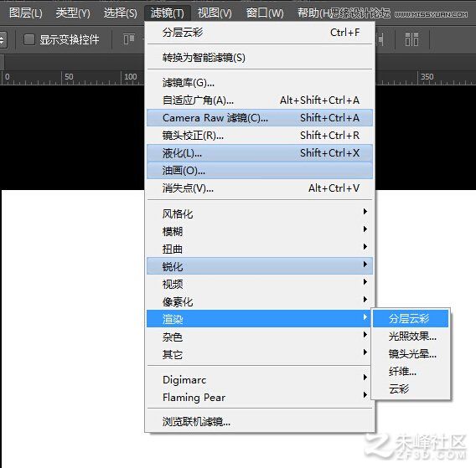
Task: Open the 选择(S) menu
Action: pos(120,13)
